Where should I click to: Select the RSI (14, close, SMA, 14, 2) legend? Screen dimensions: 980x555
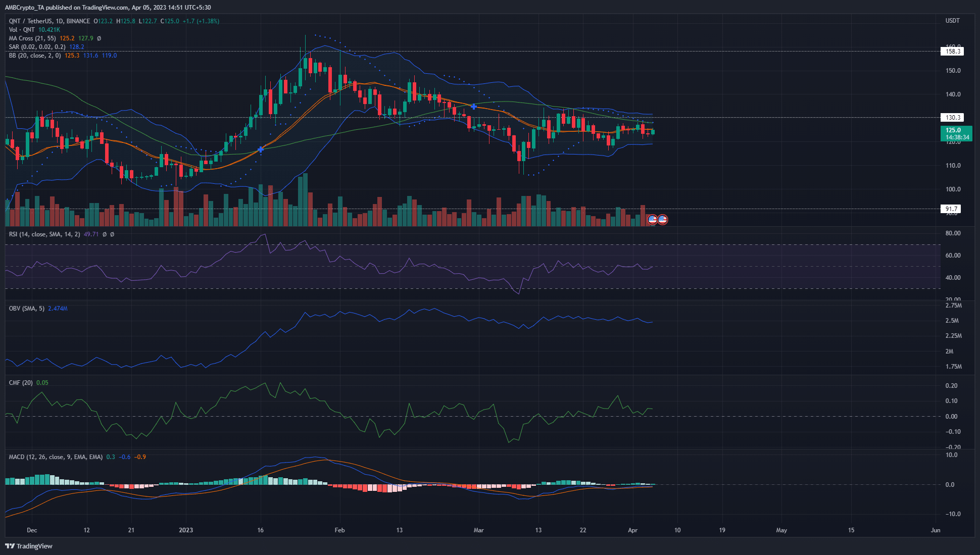coord(44,234)
